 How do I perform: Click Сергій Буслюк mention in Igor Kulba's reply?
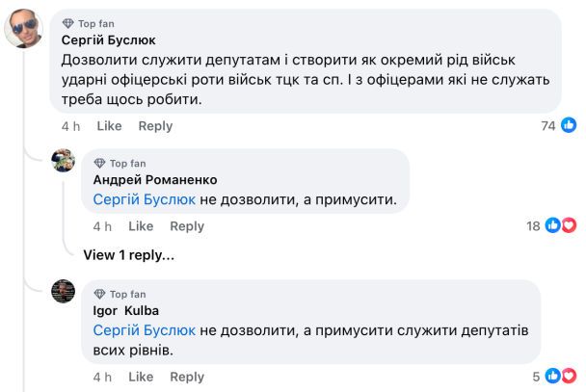(144, 330)
